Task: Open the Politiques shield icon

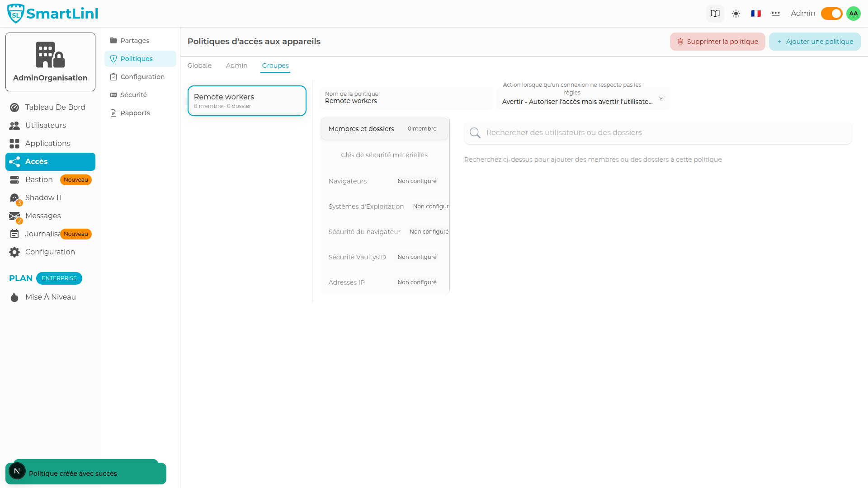Action: coord(113,59)
